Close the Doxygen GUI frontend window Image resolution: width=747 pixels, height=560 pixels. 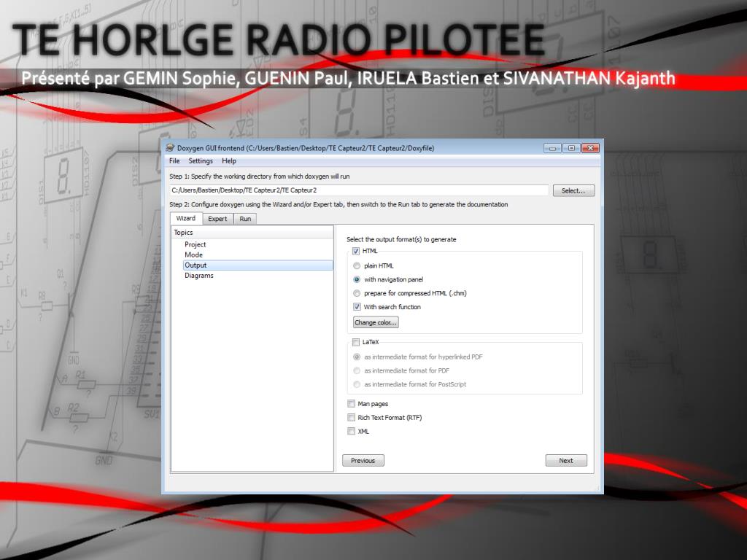tap(590, 148)
